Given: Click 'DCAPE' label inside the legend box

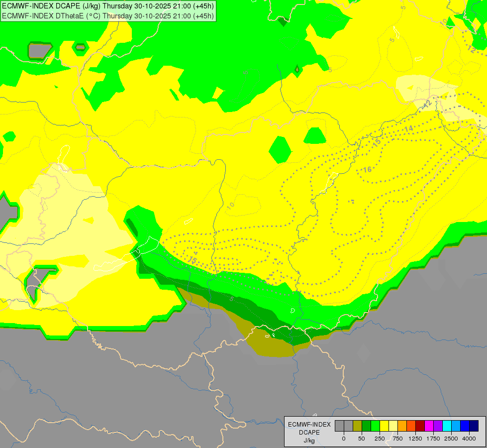Looking at the screenshot, I should pyautogui.click(x=309, y=433).
